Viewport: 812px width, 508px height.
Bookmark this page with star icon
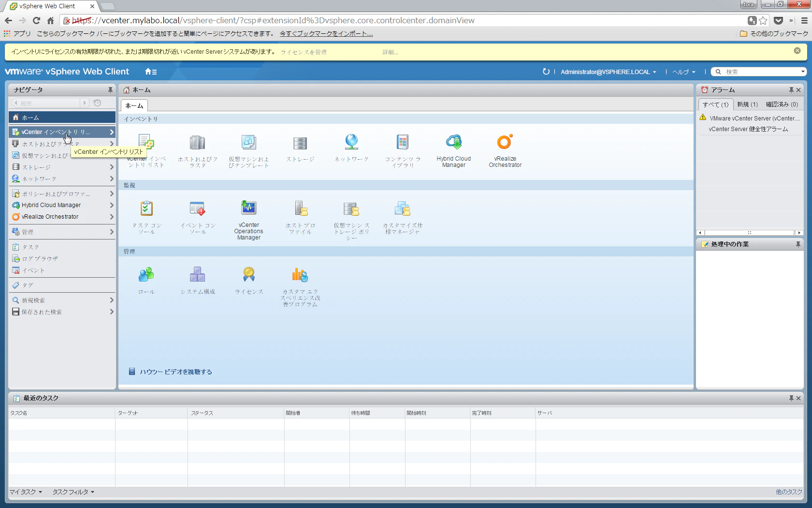[763, 20]
